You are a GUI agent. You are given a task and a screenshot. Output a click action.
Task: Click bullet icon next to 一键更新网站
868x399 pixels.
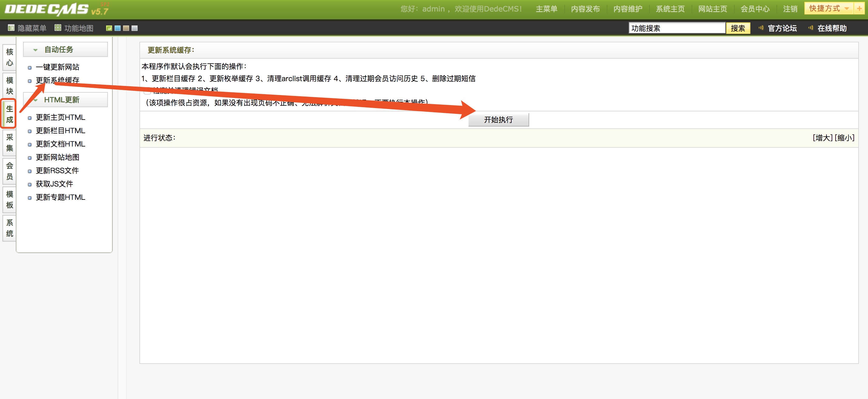pyautogui.click(x=30, y=68)
